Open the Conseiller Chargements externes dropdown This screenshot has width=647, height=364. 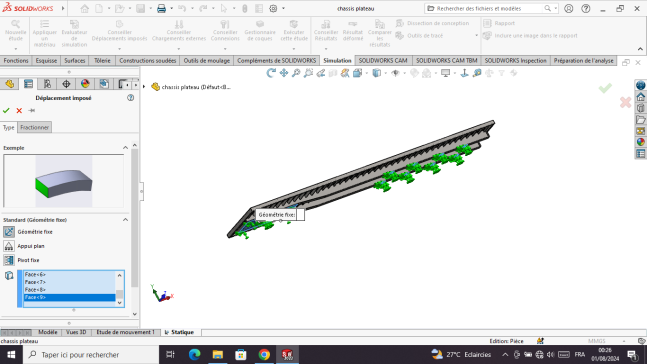point(179,49)
